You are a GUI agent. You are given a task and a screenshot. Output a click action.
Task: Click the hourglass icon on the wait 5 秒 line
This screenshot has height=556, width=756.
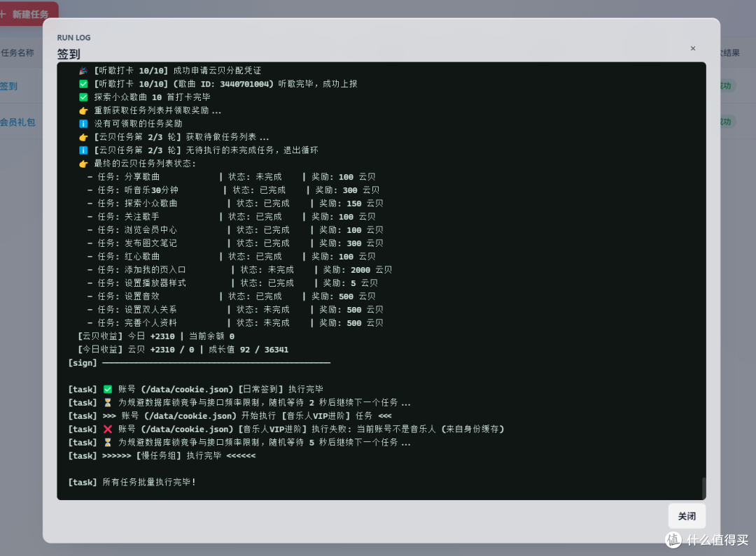click(x=108, y=442)
